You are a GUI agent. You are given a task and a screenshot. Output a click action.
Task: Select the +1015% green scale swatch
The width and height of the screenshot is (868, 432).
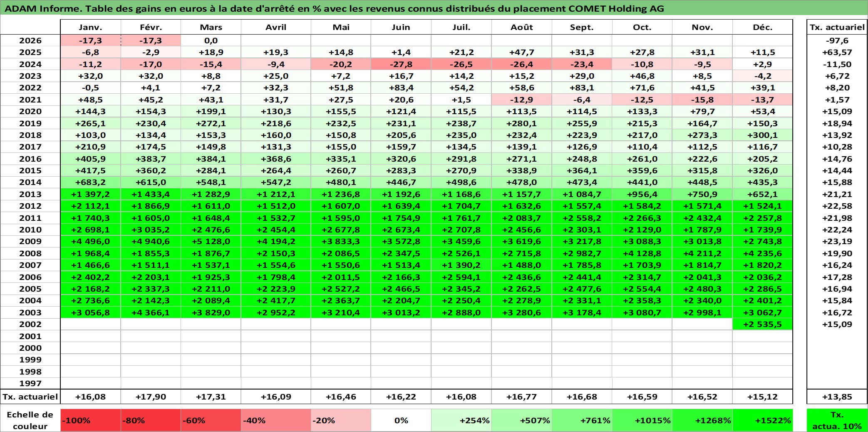[642, 420]
